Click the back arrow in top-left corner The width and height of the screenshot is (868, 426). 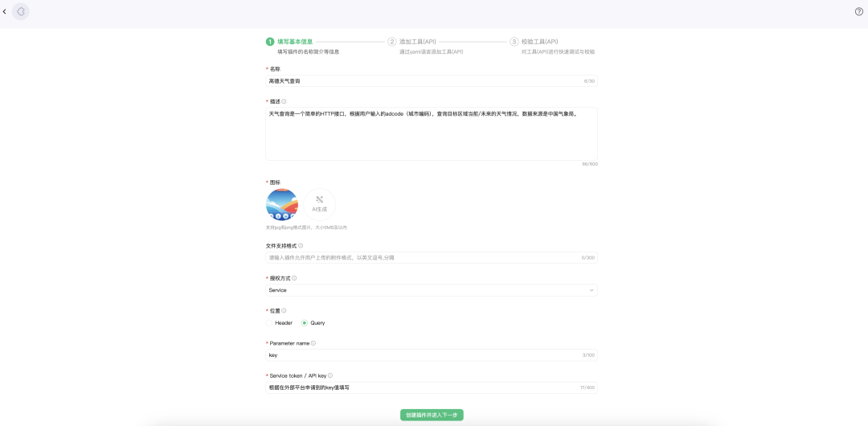pyautogui.click(x=5, y=11)
